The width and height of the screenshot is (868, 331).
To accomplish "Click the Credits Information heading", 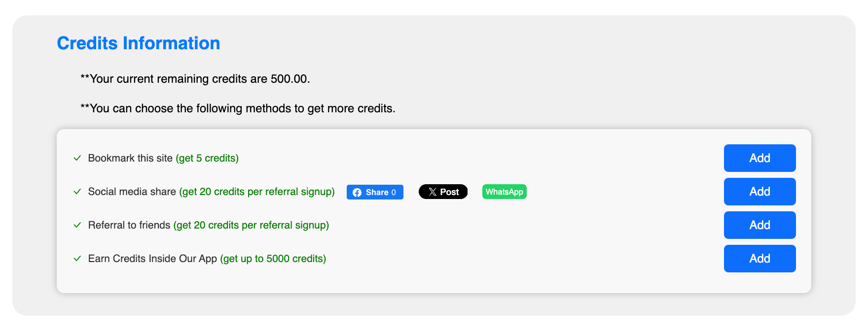I will (x=139, y=43).
